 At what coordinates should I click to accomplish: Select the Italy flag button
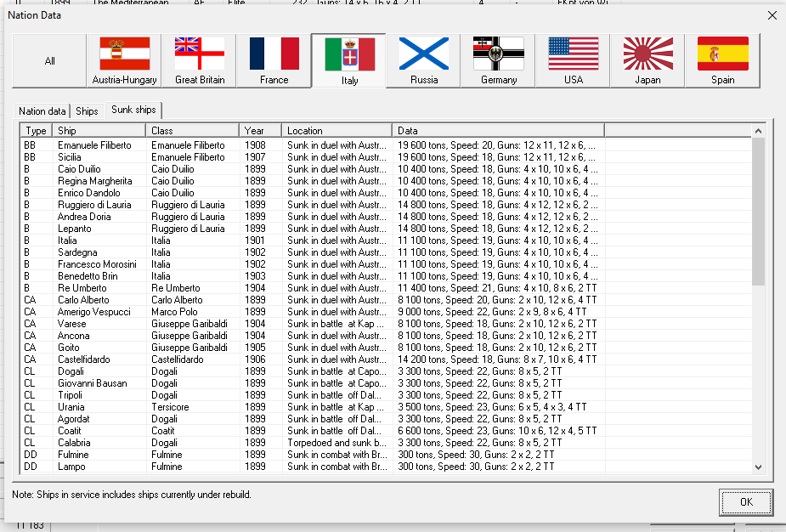[x=349, y=60]
